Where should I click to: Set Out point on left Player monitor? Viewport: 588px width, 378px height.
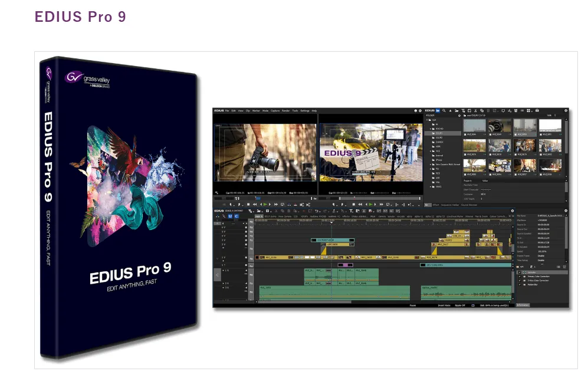(x=239, y=205)
